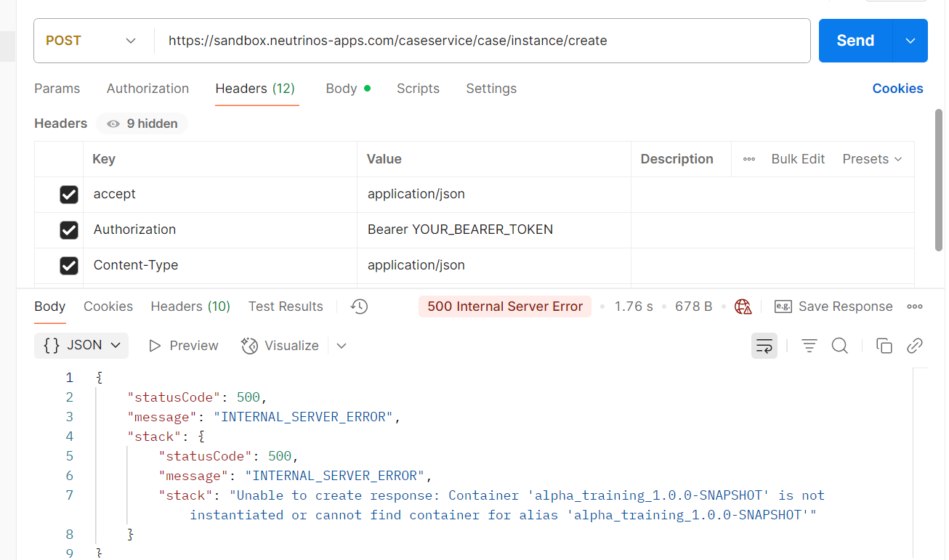Show the 9 hidden headers
949x560 pixels.
[x=142, y=124]
